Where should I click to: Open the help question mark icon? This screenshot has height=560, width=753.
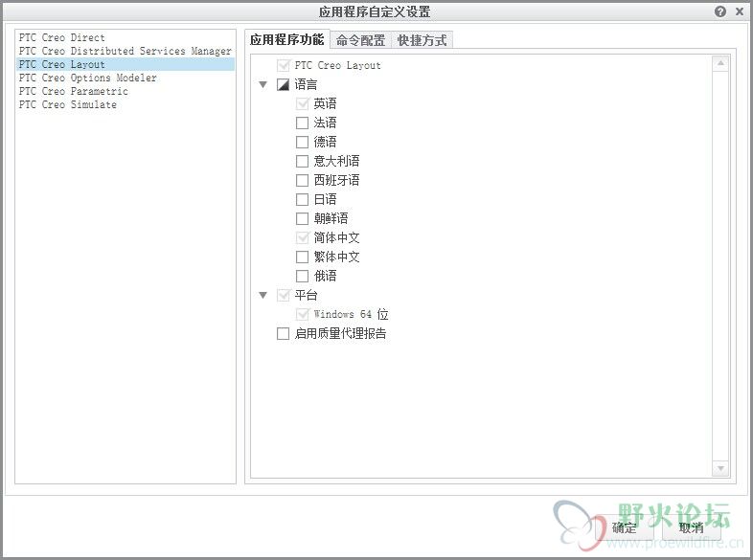tap(719, 11)
